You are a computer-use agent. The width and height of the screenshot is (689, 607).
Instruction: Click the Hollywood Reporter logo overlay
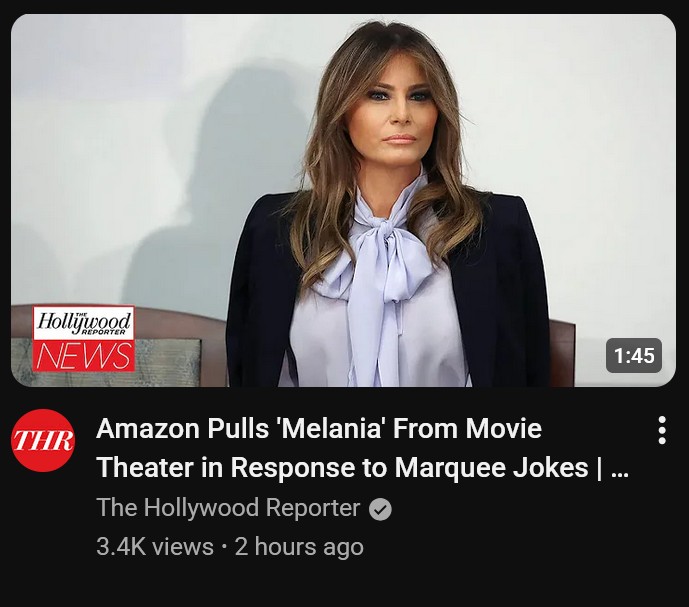84,323
